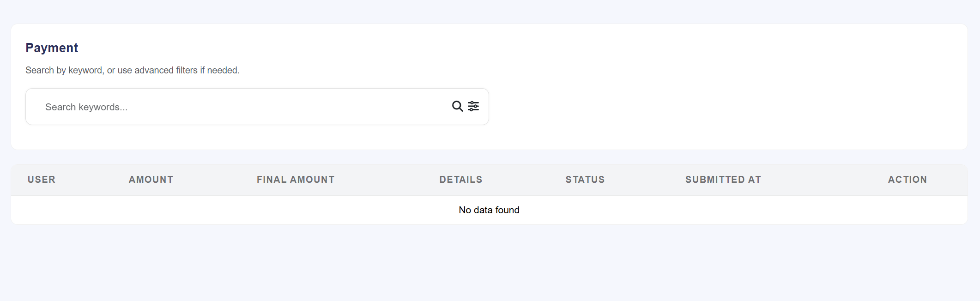Select the ACTION column header
Viewport: 980px width, 301px height.
(907, 180)
